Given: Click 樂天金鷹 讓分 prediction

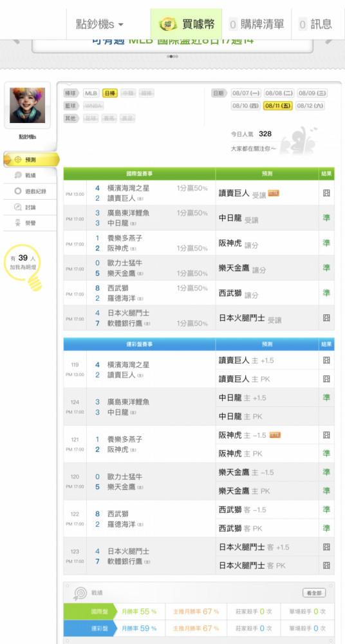Looking at the screenshot, I should pyautogui.click(x=242, y=269).
